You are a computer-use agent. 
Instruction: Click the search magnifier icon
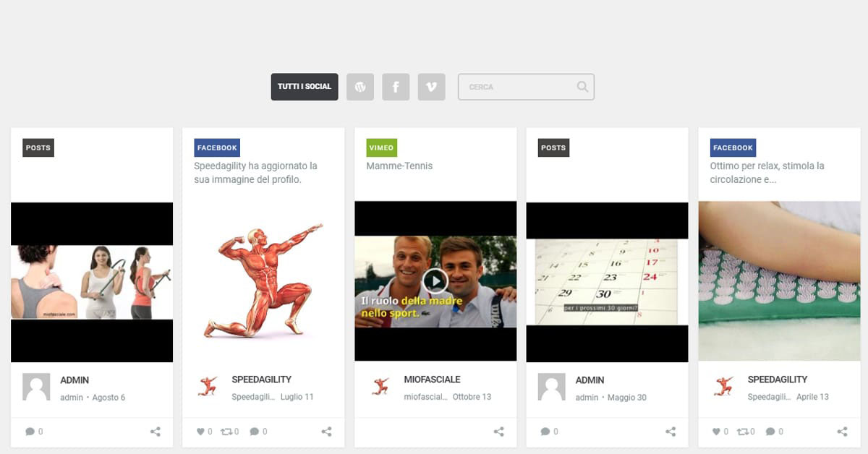[x=582, y=87]
